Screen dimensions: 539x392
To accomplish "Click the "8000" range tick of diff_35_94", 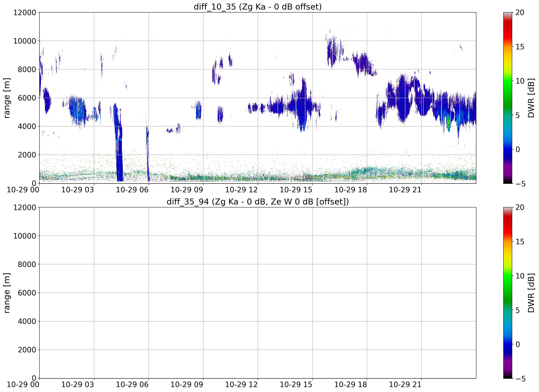I will tap(27, 264).
